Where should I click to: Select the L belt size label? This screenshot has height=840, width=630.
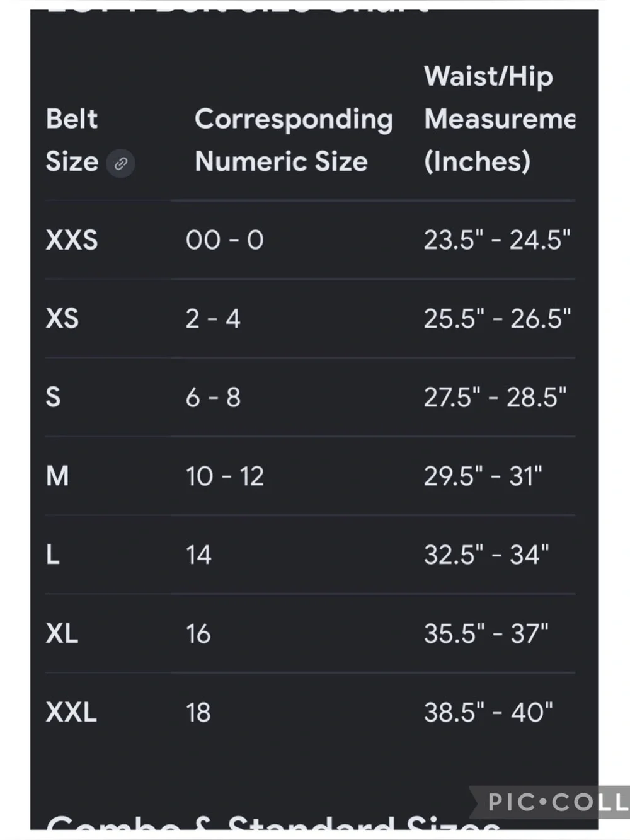(x=53, y=555)
